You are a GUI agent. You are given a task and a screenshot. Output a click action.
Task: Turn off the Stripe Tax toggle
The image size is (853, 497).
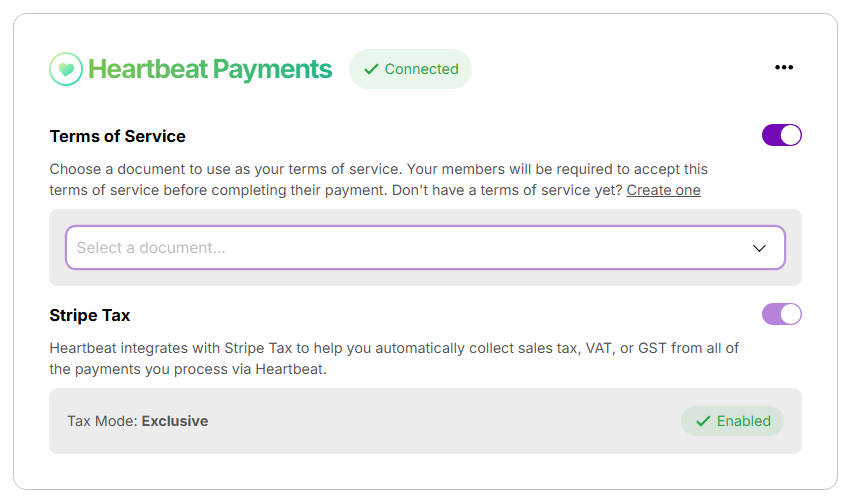pyautogui.click(x=782, y=314)
